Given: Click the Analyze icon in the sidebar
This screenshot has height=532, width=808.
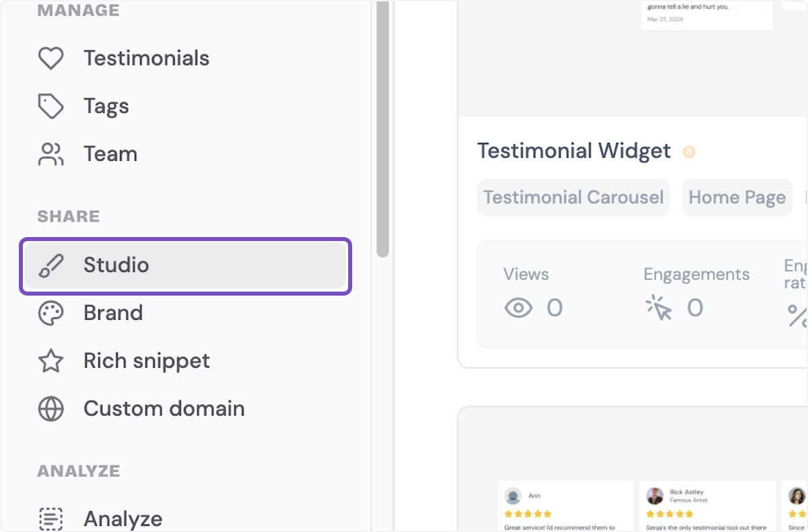Looking at the screenshot, I should point(50,519).
